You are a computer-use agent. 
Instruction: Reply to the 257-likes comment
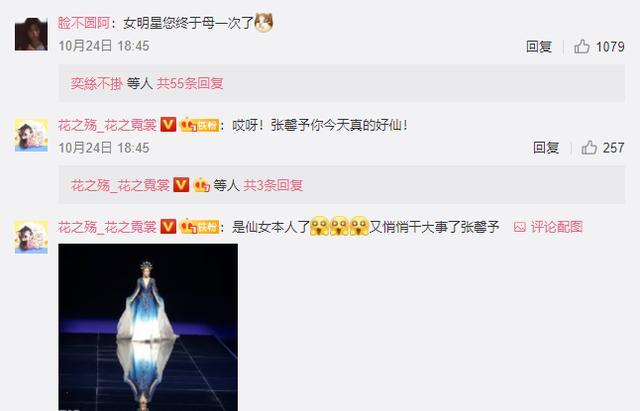(x=546, y=148)
